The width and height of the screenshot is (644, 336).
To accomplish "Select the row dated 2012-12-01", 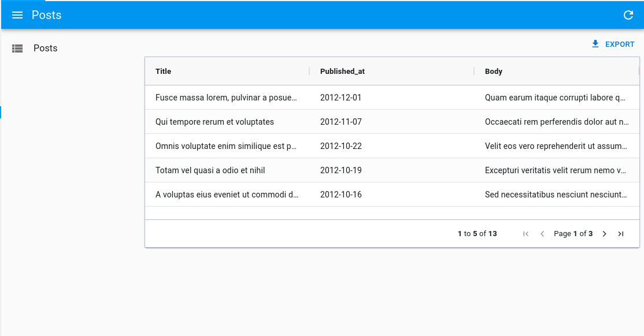I will point(341,98).
